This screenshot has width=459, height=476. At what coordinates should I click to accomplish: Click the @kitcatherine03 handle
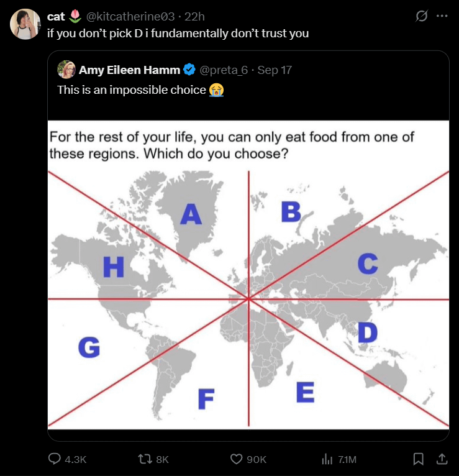point(130,16)
